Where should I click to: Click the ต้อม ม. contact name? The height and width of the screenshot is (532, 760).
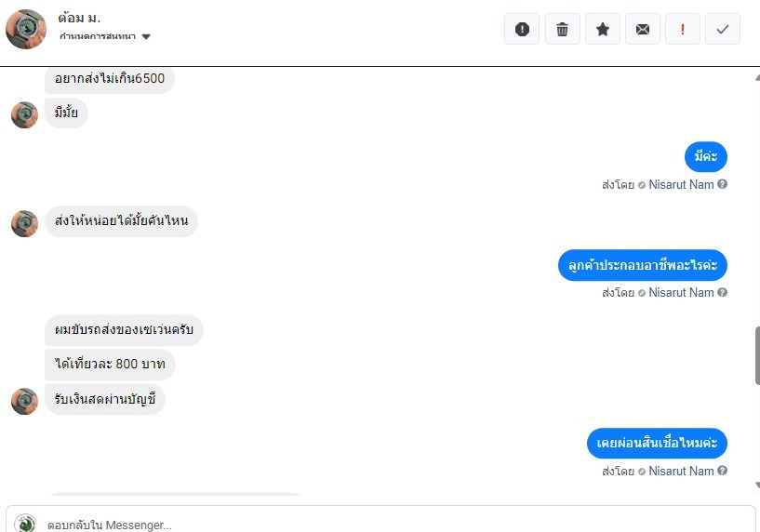pos(79,18)
